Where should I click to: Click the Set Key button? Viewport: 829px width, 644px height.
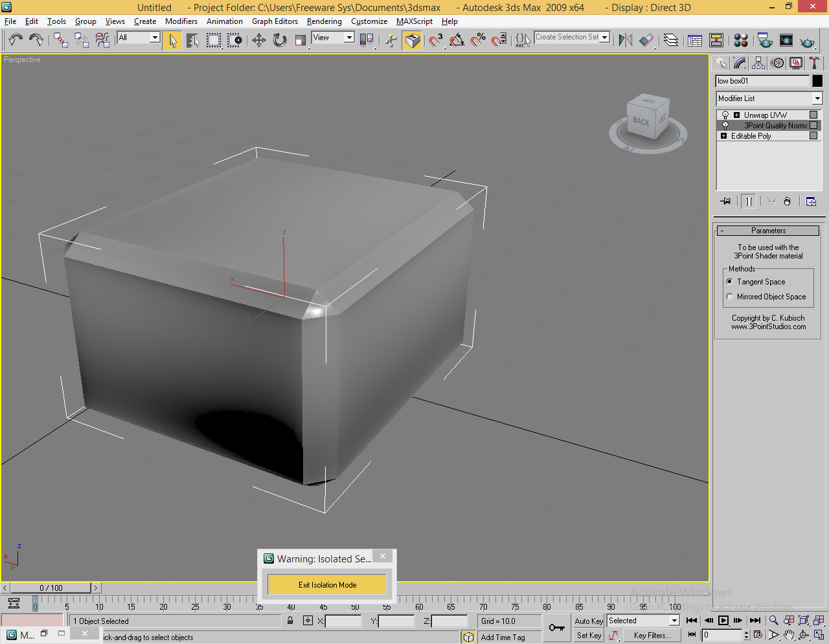coord(589,636)
